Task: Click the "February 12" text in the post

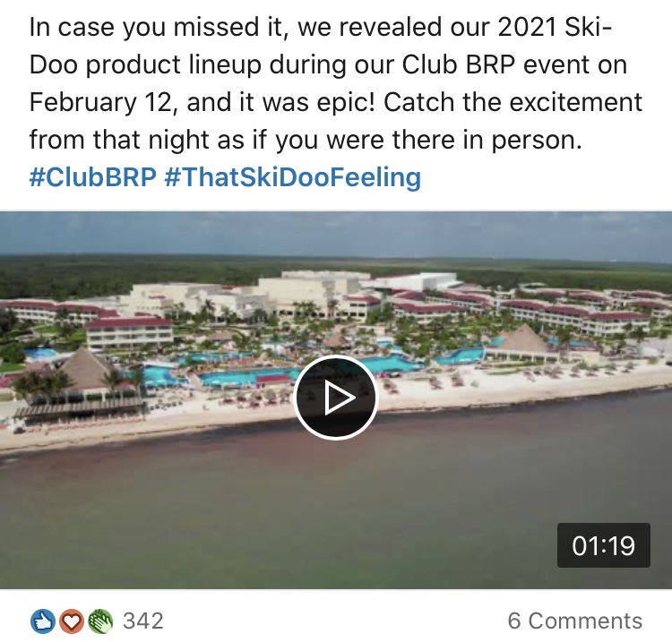Action: pyautogui.click(x=100, y=103)
